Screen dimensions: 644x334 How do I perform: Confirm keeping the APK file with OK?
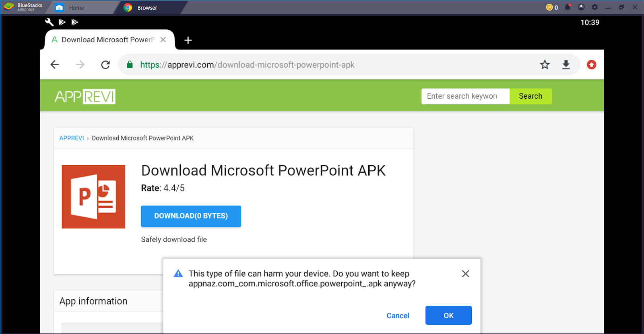[x=448, y=315]
